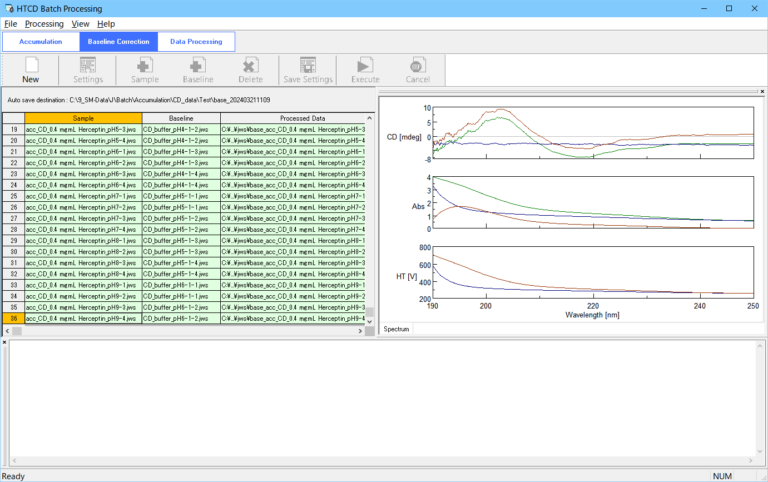Screen dimensions: 768x482
Task: Select sample cell Herceptin_pH5-4.jws
Action: pos(83,141)
